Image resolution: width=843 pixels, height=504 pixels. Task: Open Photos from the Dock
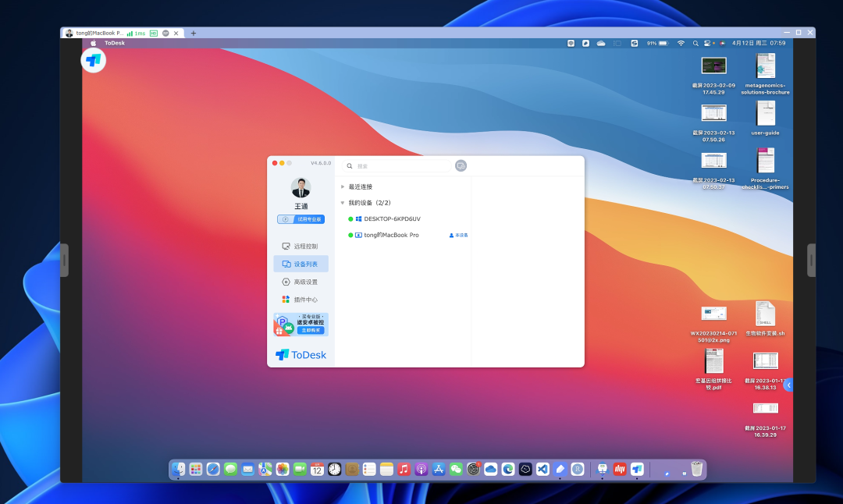point(283,469)
